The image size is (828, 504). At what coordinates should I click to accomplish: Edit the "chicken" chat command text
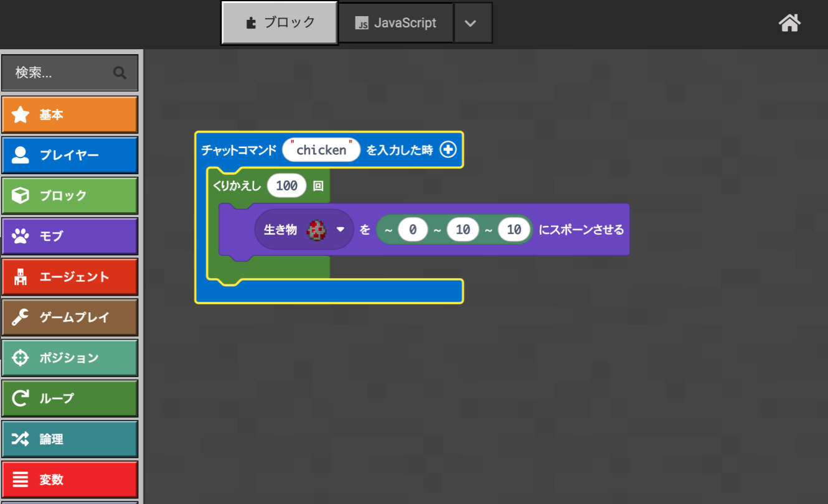click(321, 150)
